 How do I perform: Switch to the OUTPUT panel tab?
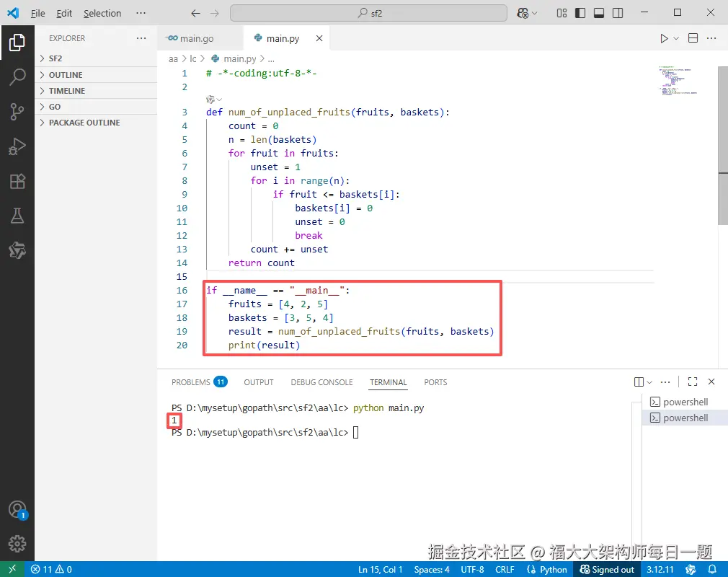tap(259, 382)
